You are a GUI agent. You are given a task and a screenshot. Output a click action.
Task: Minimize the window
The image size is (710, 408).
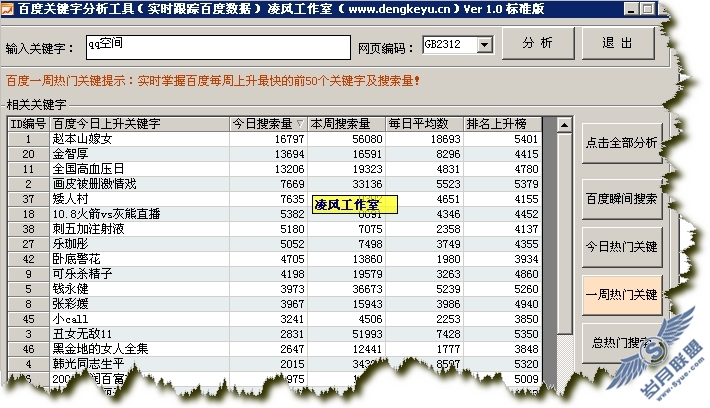631,9
